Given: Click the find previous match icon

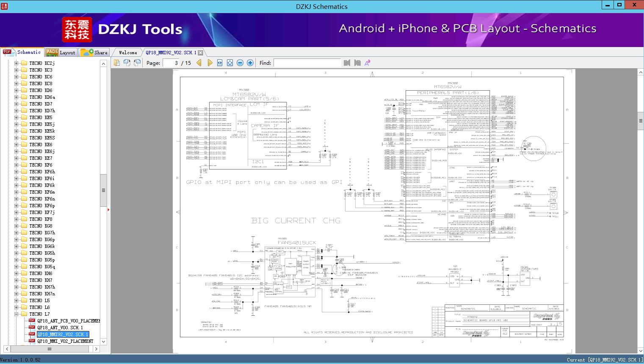Looking at the screenshot, I should tap(347, 63).
